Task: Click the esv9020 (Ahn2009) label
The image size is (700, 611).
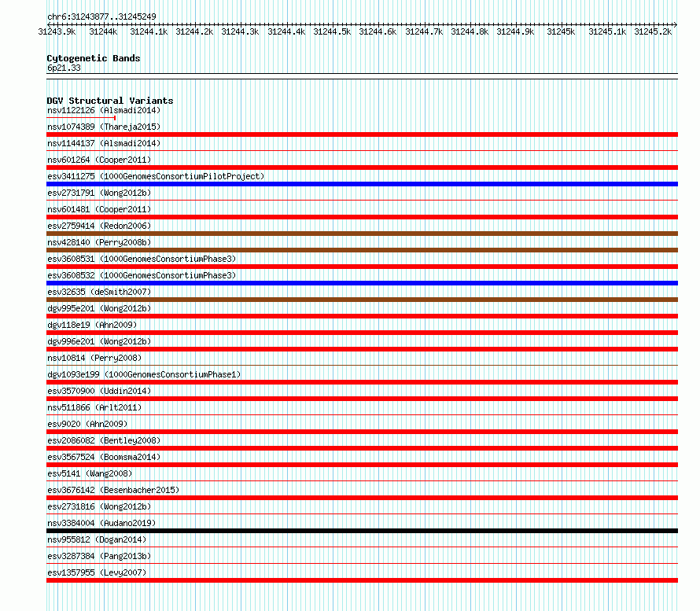Action: [x=87, y=424]
